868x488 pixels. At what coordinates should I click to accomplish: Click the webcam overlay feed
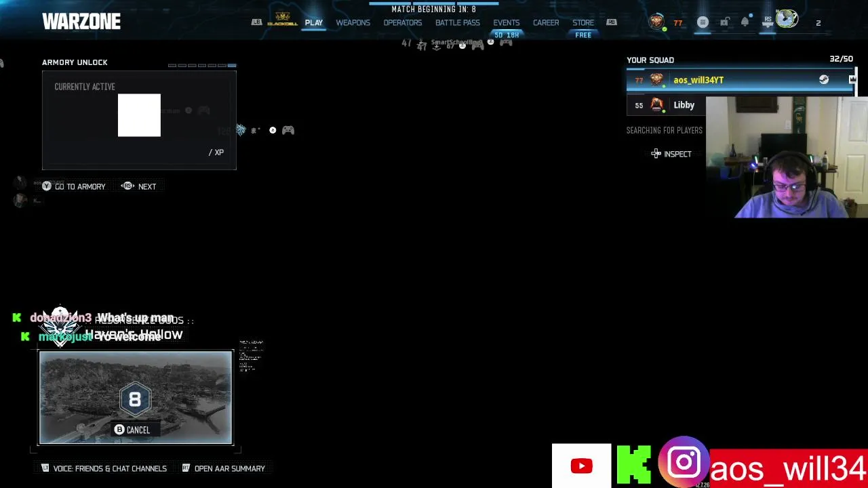787,157
